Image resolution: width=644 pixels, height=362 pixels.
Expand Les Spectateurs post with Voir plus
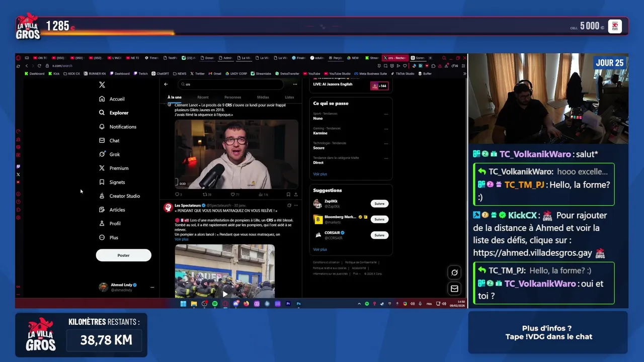point(181,239)
